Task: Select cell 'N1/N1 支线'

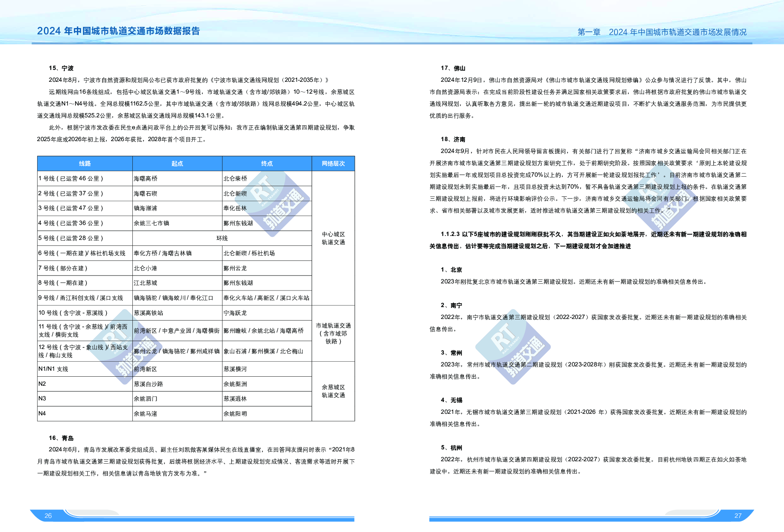Action: tap(85, 369)
